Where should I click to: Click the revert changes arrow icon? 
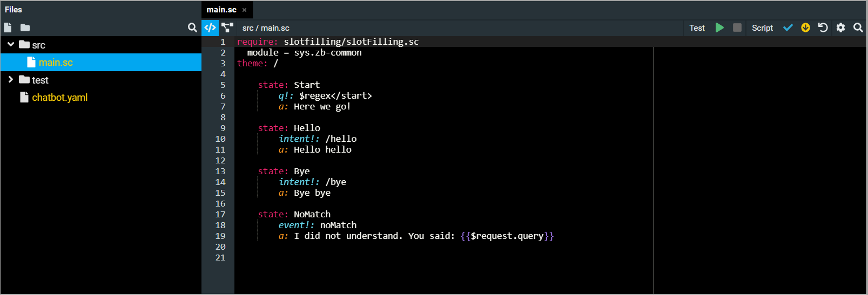[823, 28]
